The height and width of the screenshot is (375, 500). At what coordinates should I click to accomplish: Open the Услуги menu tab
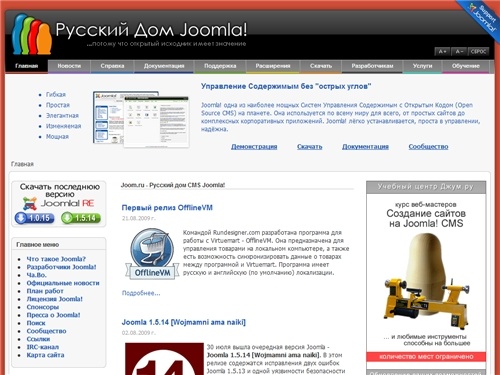coord(422,66)
